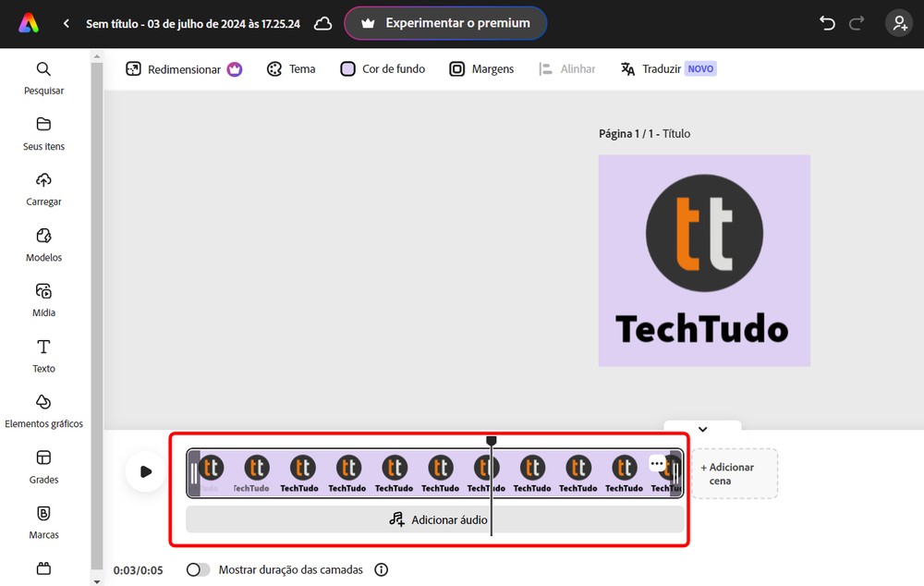The image size is (924, 586).
Task: Open the Pesquisar search panel
Action: pos(43,78)
